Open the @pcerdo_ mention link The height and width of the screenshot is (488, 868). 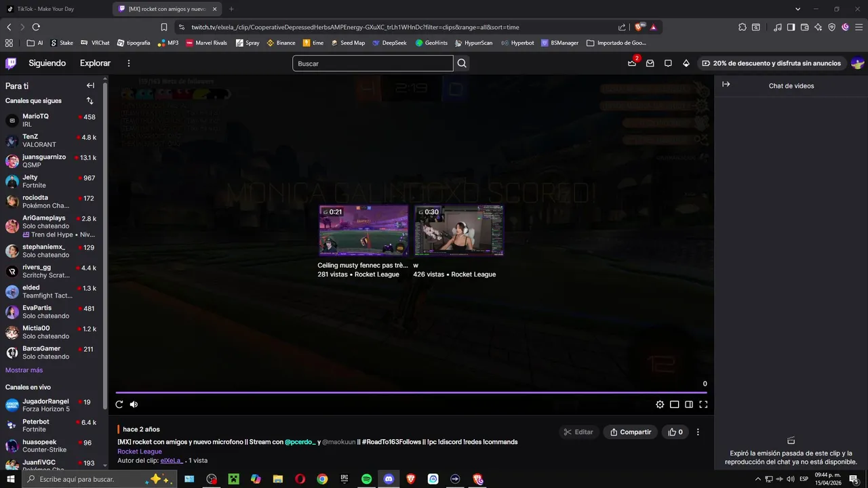[300, 442]
